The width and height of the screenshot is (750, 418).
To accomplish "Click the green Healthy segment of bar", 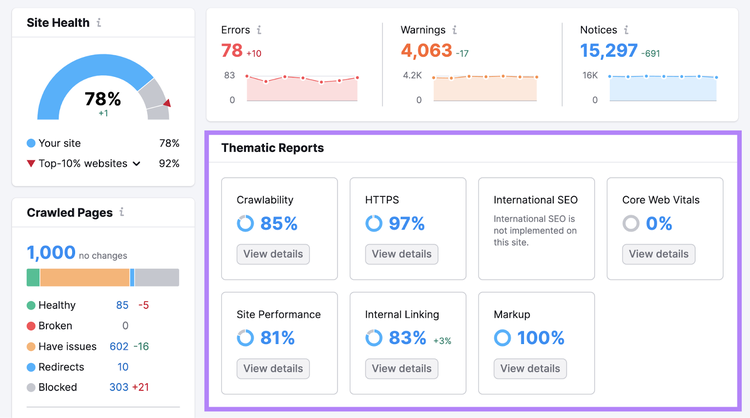I will tap(33, 277).
